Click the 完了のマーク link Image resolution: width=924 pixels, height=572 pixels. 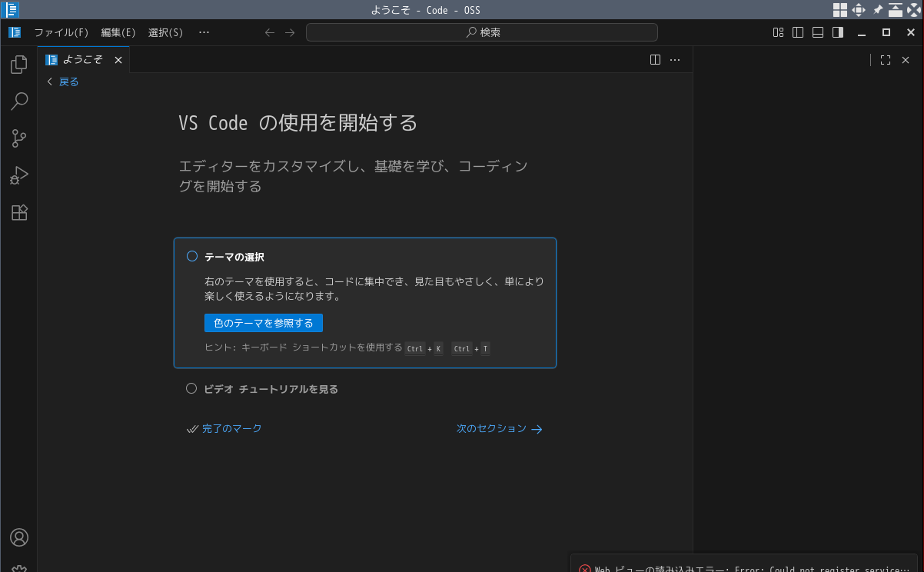[224, 429]
